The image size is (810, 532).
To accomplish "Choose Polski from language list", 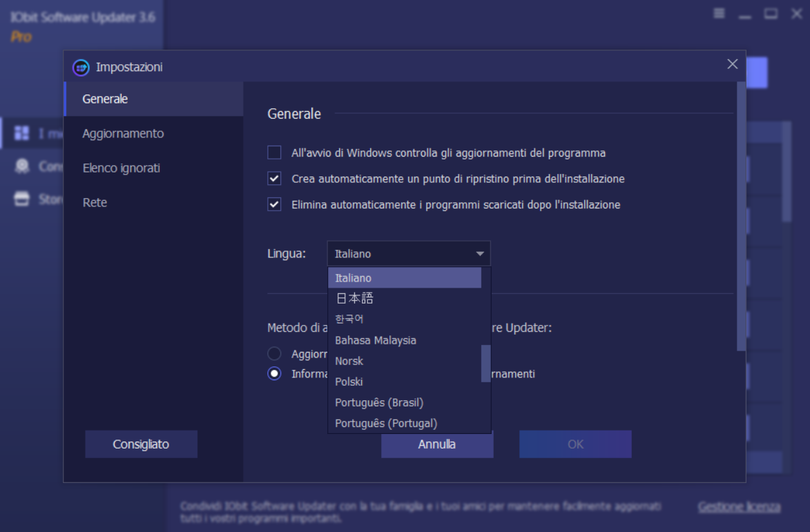I will pos(405,382).
